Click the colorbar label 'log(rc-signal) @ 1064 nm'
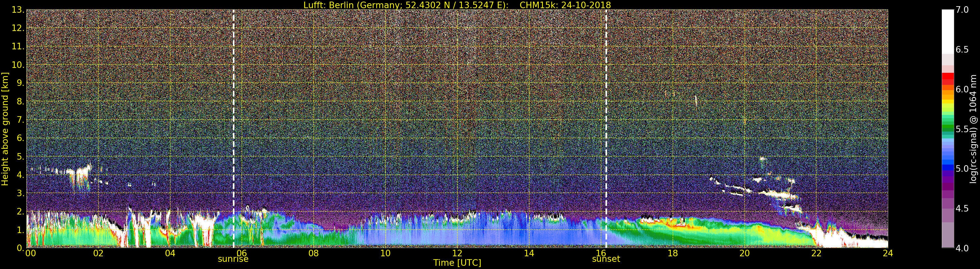This screenshot has height=269, width=980. click(x=974, y=129)
